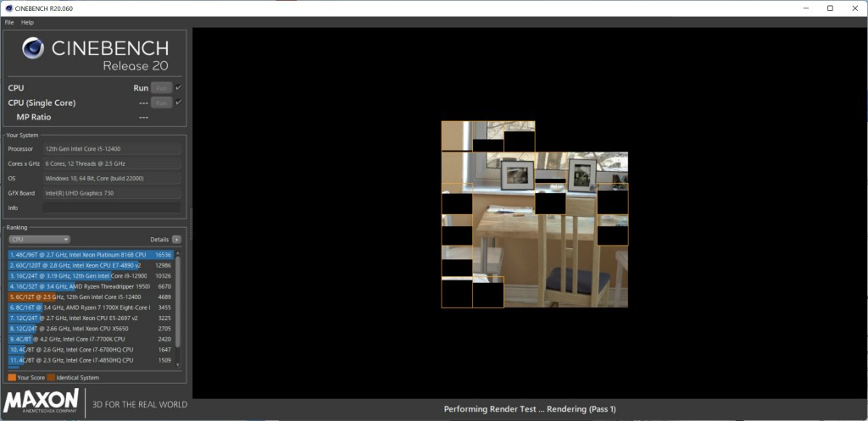Click the render status text at bottom
Image resolution: width=868 pixels, height=421 pixels.
click(x=530, y=409)
